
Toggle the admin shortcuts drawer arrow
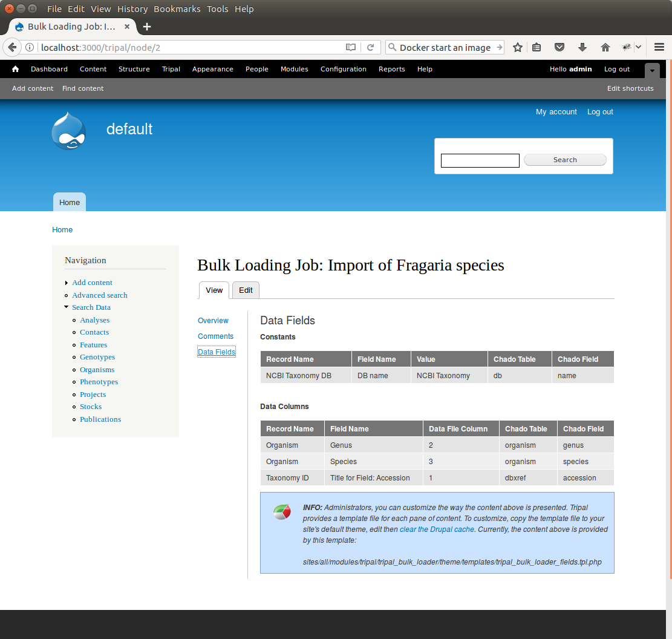pyautogui.click(x=652, y=70)
